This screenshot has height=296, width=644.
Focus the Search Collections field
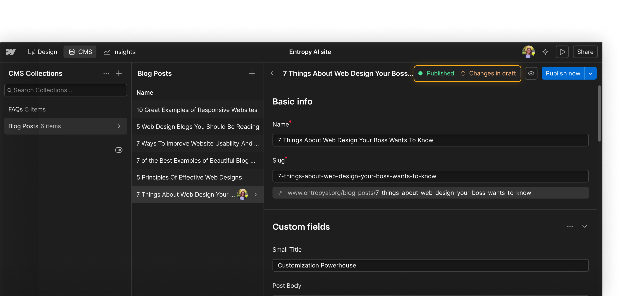66,90
